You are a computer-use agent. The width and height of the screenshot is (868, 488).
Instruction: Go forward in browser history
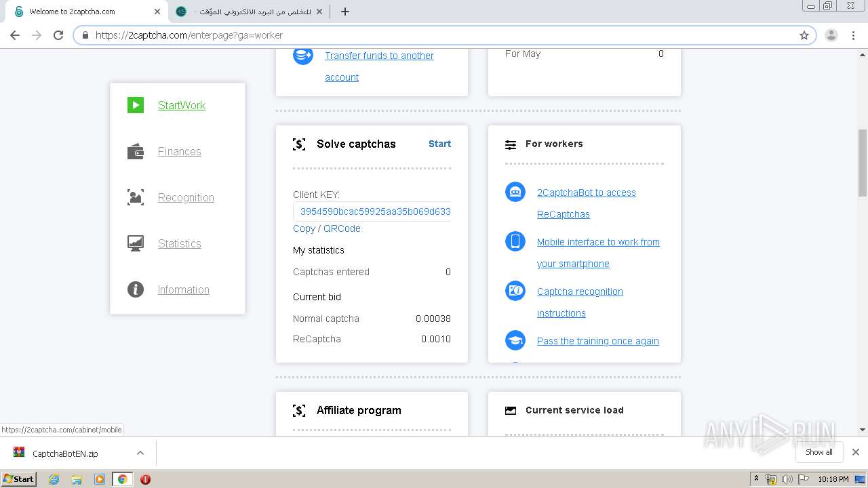(x=37, y=35)
